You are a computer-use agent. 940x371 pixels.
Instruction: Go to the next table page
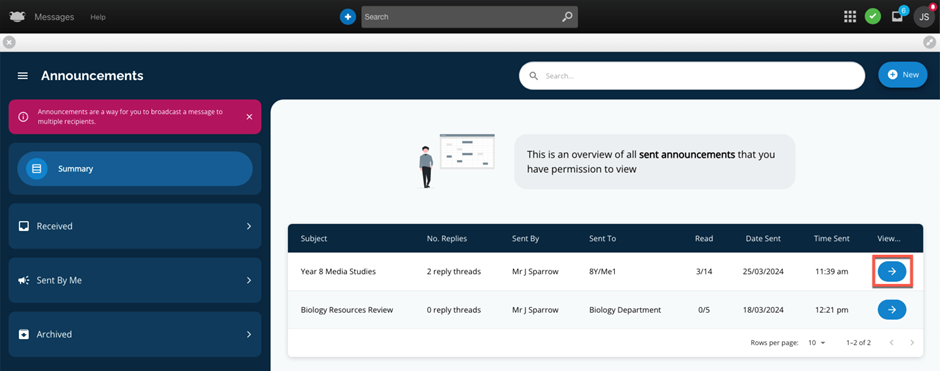[912, 343]
